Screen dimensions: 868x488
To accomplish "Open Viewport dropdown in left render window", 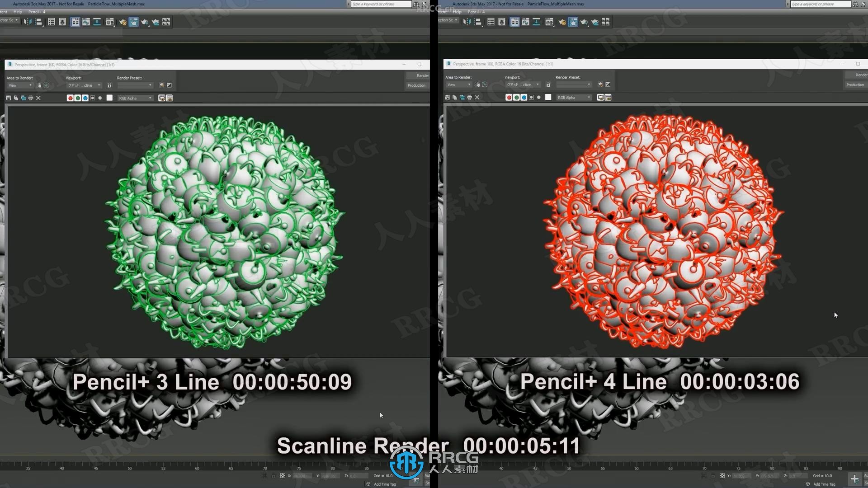I will (84, 85).
